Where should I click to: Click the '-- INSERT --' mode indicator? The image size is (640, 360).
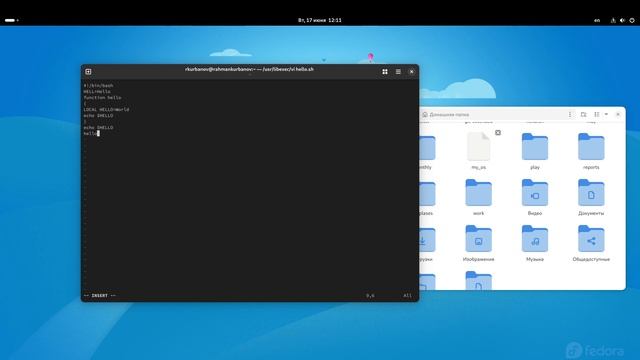(100, 296)
